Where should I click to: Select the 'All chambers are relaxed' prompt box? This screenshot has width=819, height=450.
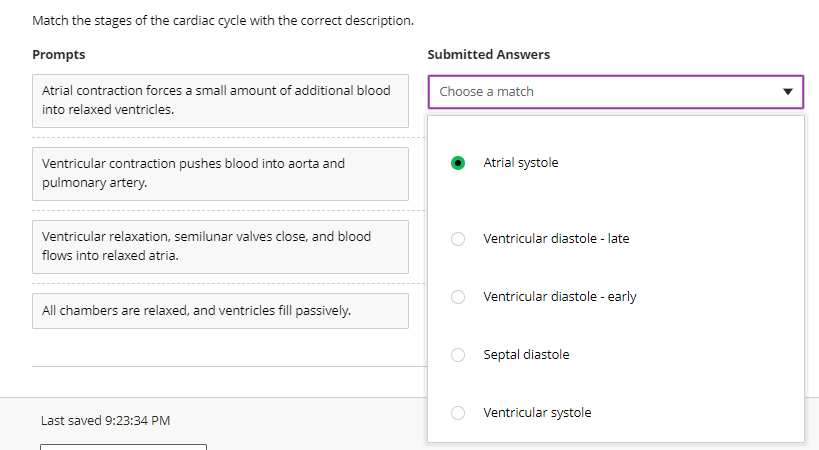(x=220, y=310)
